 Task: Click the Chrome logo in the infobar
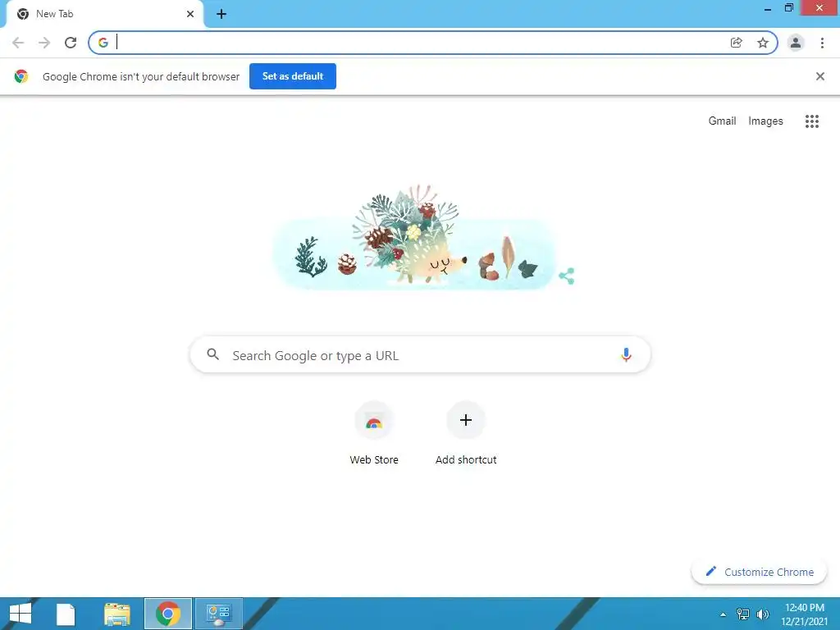21,76
